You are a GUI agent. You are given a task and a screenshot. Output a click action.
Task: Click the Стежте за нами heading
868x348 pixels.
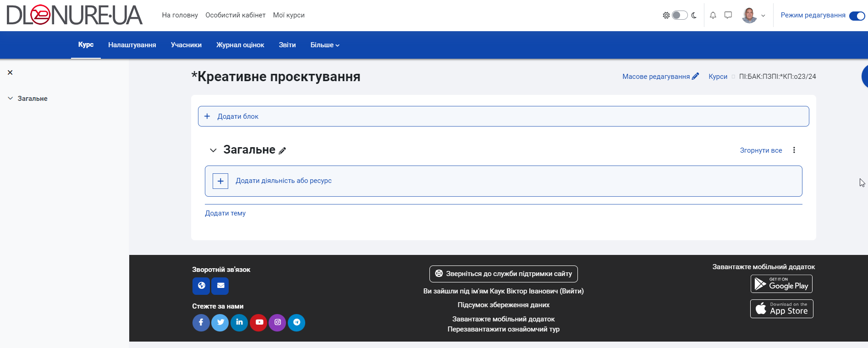(218, 306)
